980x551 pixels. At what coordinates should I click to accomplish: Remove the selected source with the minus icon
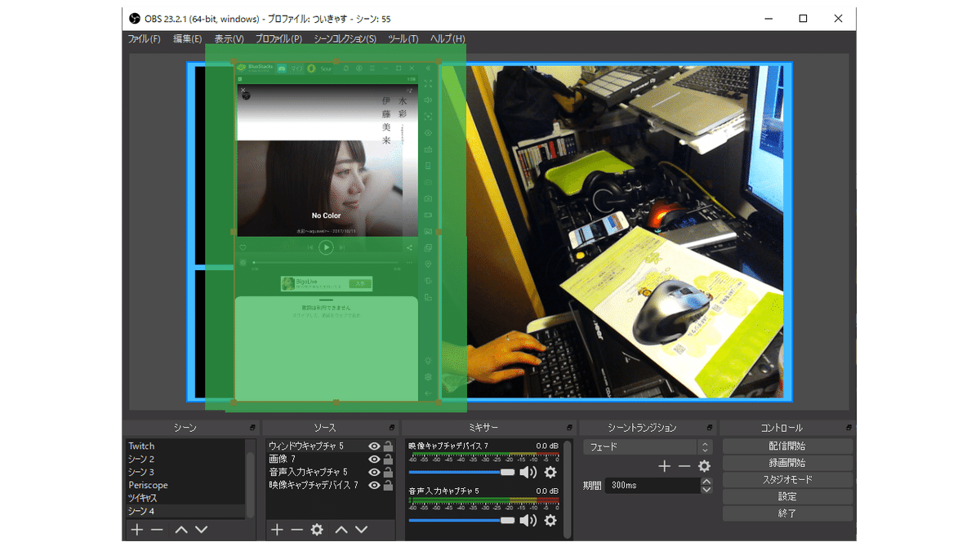(296, 530)
